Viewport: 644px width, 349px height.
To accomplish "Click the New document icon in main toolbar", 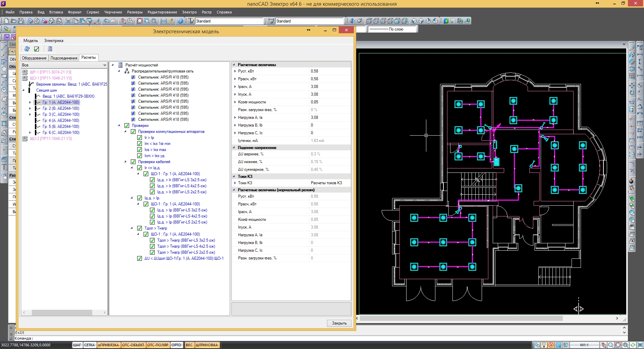I will [x=6, y=21].
